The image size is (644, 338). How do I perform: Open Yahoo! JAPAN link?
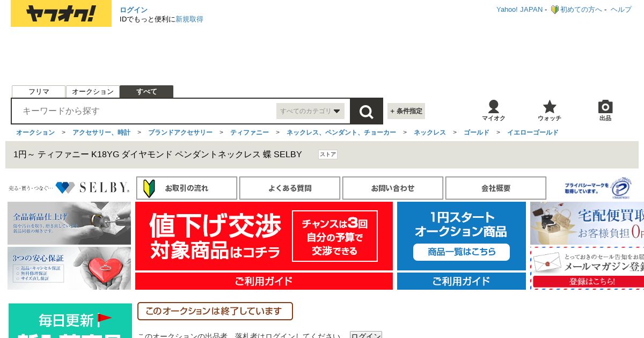[x=519, y=10]
